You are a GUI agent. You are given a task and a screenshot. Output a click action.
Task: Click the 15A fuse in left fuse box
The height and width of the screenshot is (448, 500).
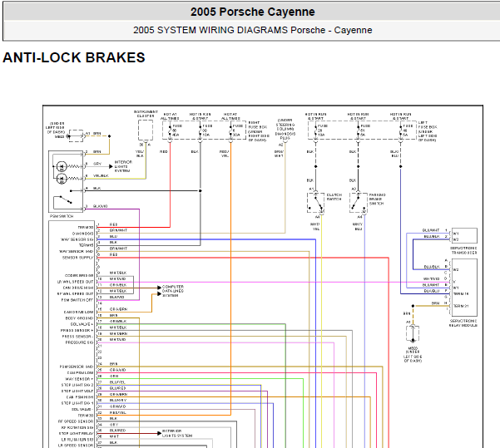tap(320, 130)
